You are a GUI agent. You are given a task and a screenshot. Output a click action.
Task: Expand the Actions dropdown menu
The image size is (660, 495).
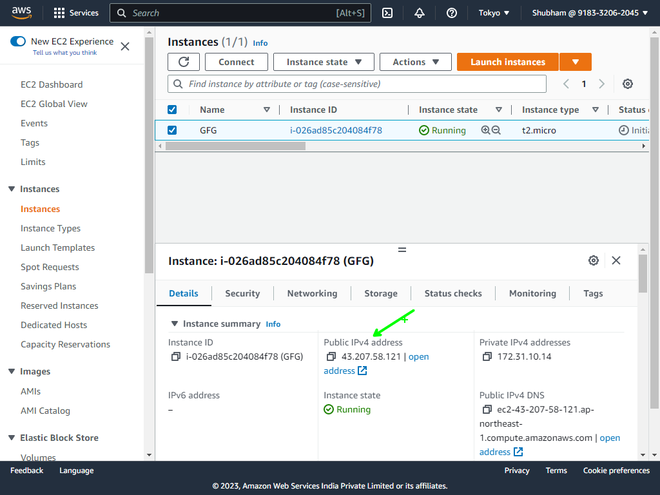click(415, 62)
